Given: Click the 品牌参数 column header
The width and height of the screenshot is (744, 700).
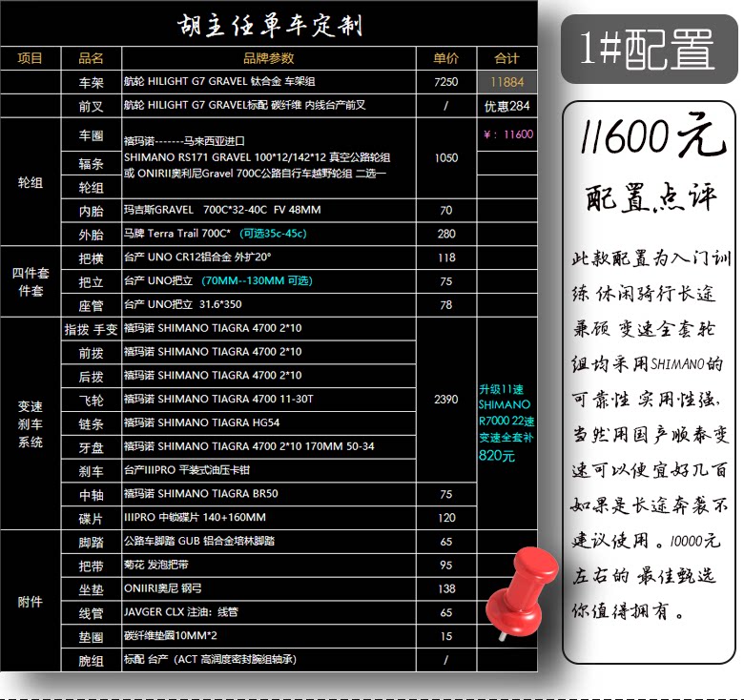Looking at the screenshot, I should click(269, 58).
